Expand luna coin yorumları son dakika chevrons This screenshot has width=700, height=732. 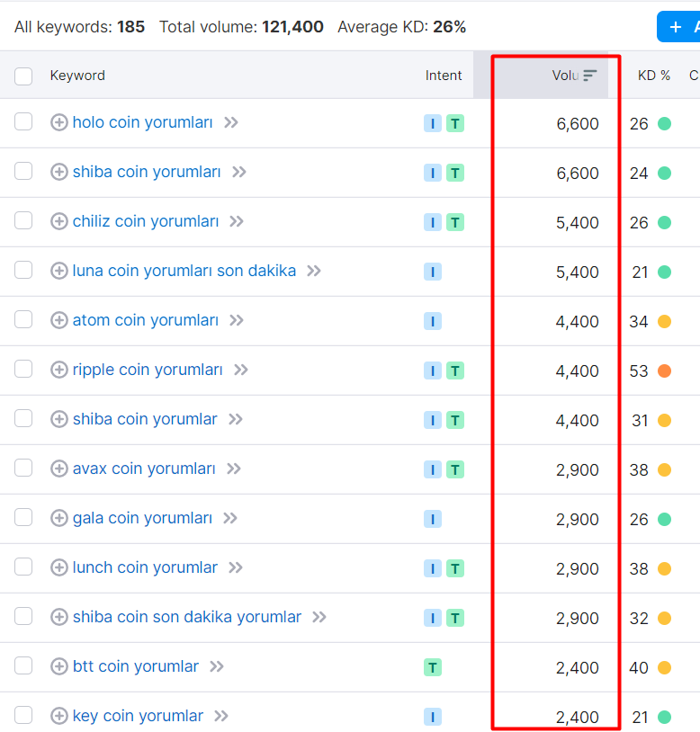point(314,272)
